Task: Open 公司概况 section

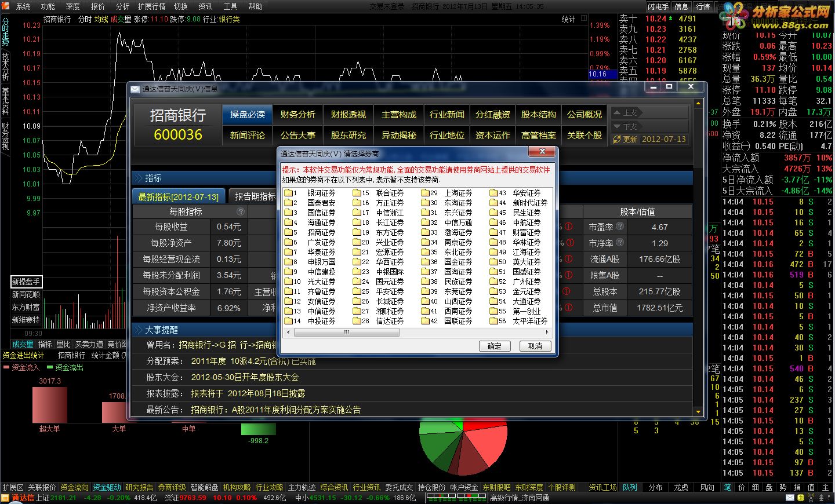Action: point(584,114)
